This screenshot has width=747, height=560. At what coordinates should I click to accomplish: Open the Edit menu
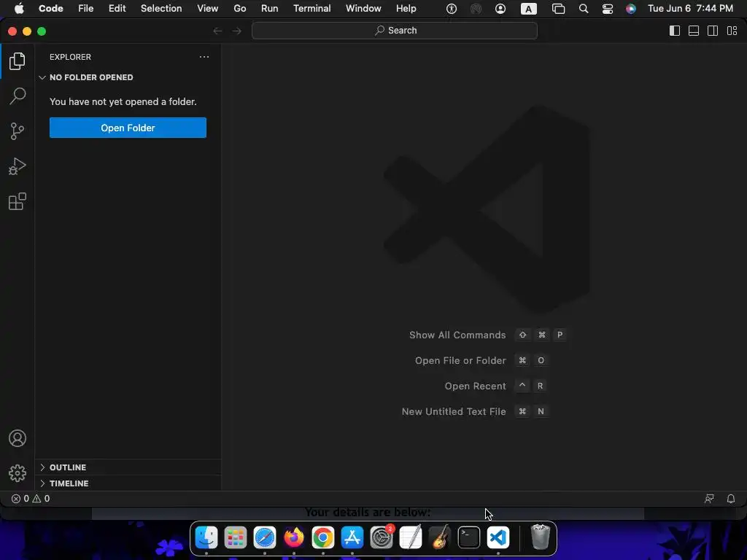117,9
